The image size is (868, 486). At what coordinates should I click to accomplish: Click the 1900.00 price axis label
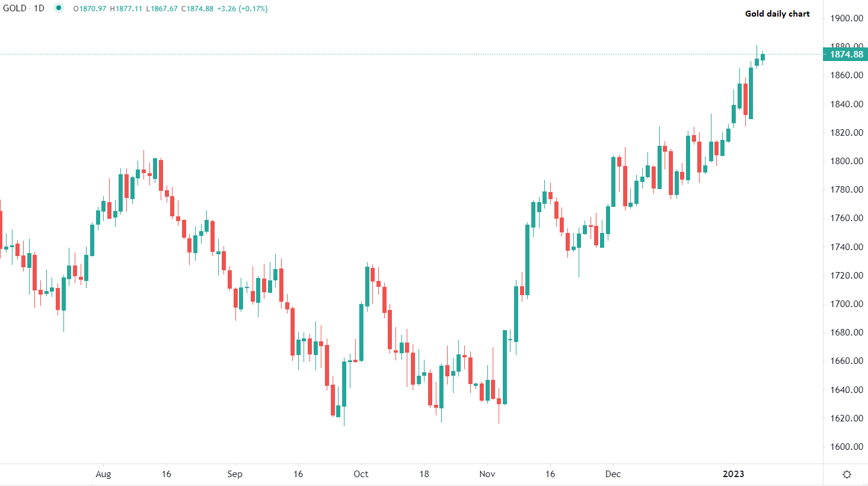pyautogui.click(x=846, y=18)
